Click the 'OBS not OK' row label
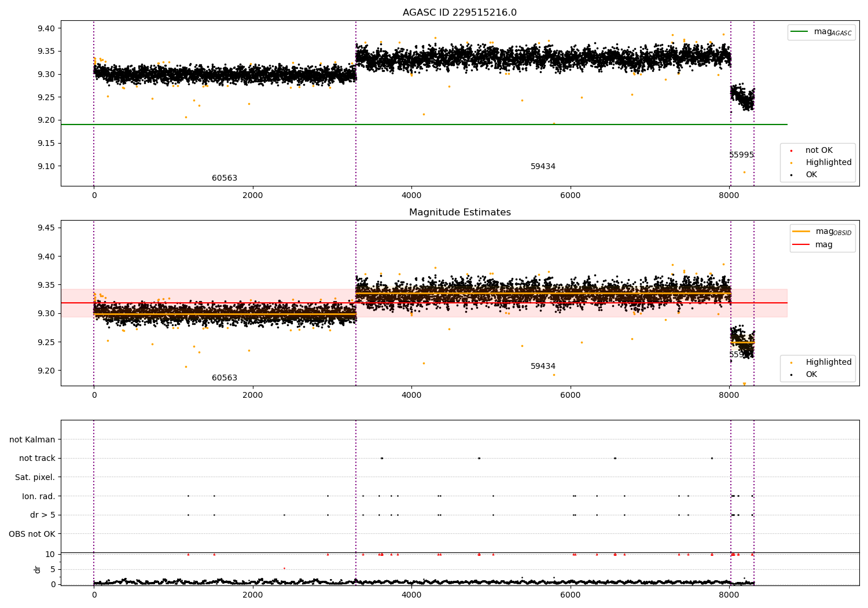 tap(32, 534)
